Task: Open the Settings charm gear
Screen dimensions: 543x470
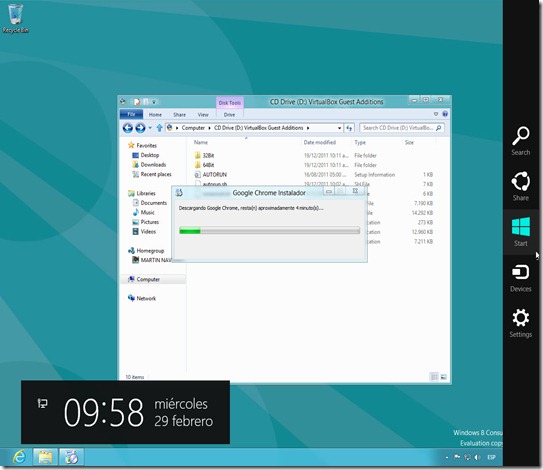Action: 520,318
